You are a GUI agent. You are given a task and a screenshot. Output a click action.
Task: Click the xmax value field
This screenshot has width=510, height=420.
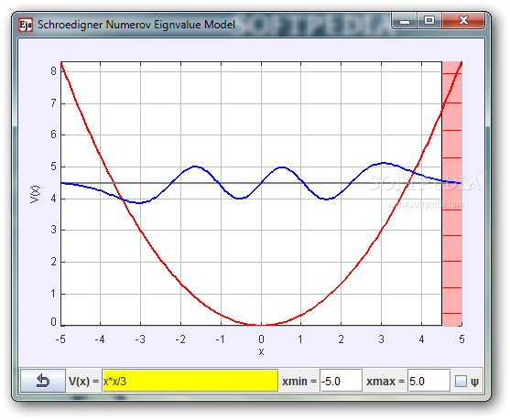(429, 381)
